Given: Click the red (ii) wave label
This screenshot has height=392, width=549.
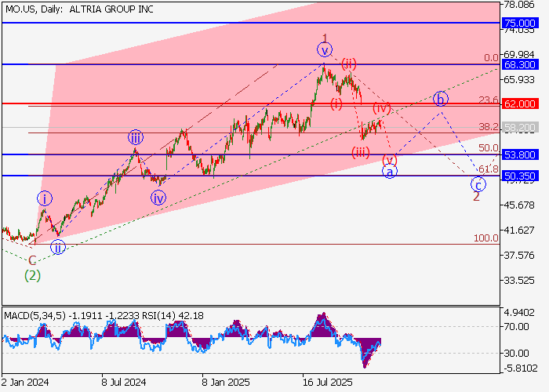Looking at the screenshot, I should (349, 64).
